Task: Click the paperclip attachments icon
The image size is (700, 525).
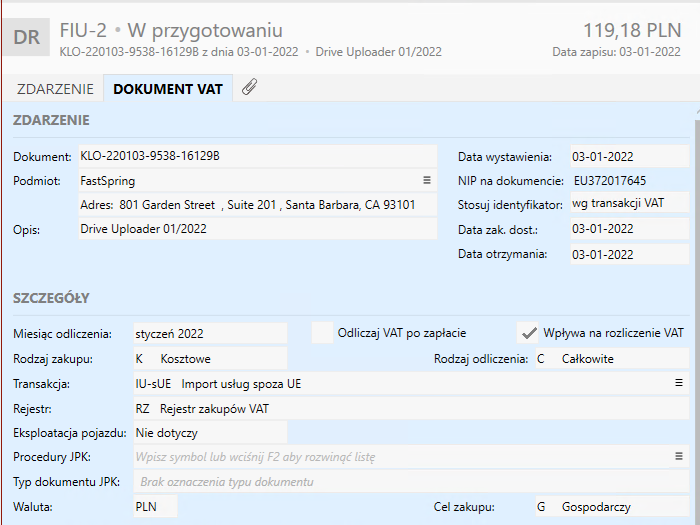Action: tap(249, 88)
